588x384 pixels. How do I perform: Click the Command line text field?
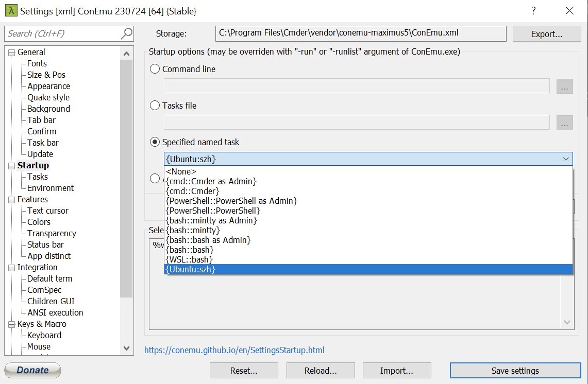pyautogui.click(x=357, y=86)
